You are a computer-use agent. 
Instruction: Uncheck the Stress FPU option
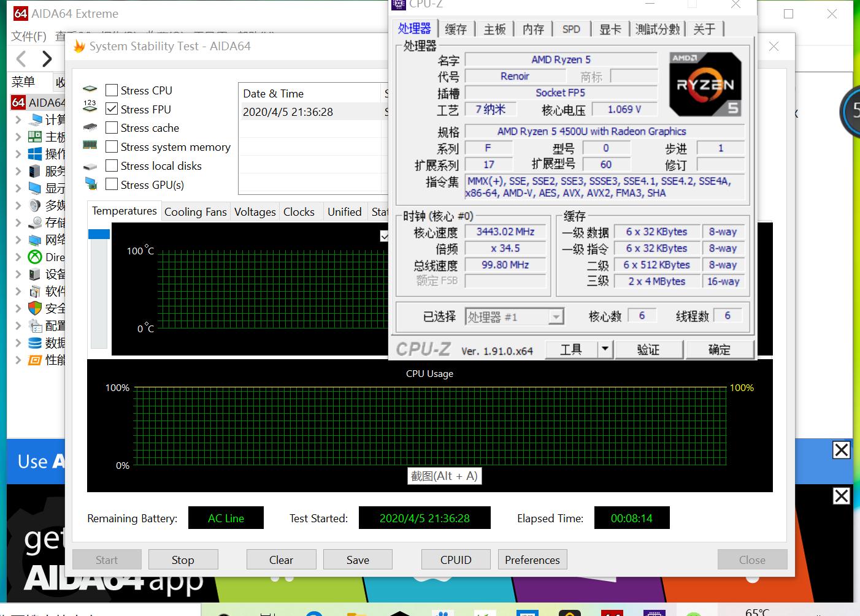point(112,109)
